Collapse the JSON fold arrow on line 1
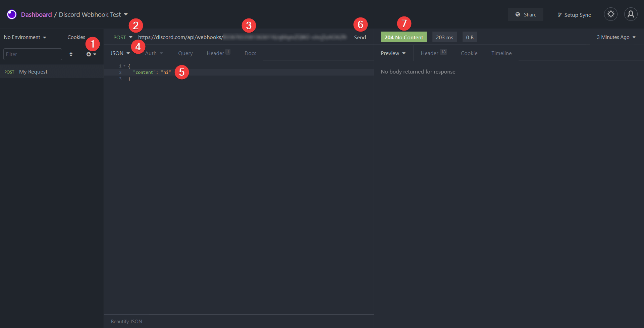Viewport: 644px width, 328px height. tap(124, 66)
